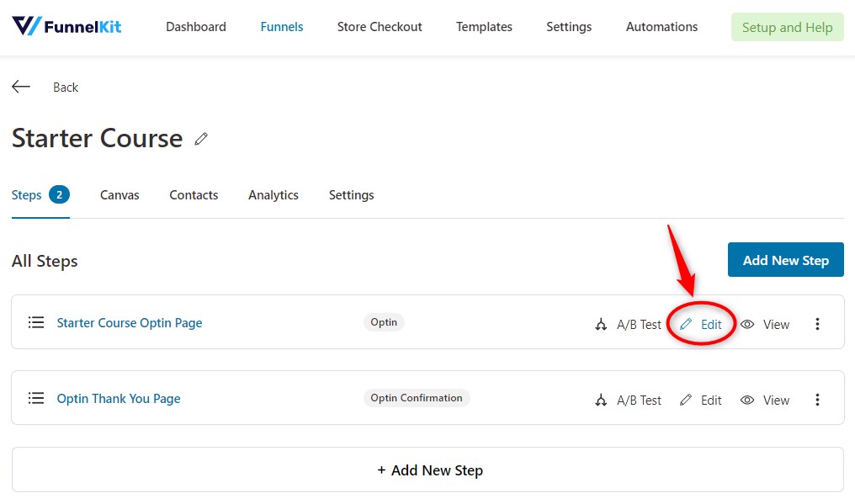Click pencil icon beside Starter Course title
This screenshot has width=855, height=504.
(x=201, y=139)
